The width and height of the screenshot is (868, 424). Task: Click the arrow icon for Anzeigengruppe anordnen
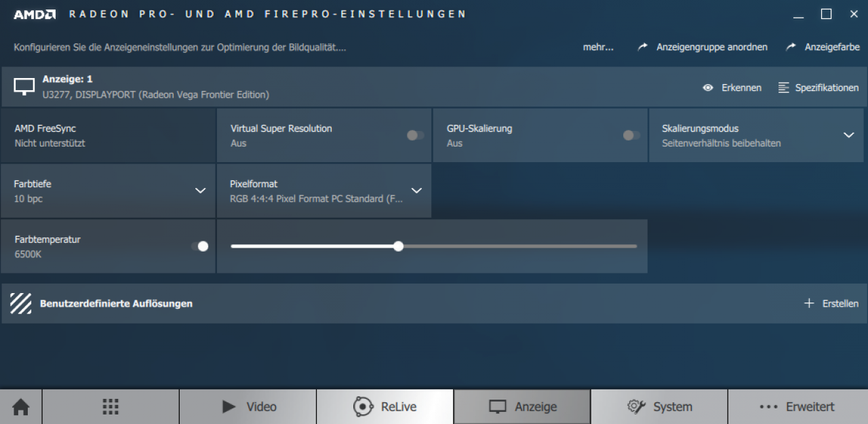coord(643,47)
